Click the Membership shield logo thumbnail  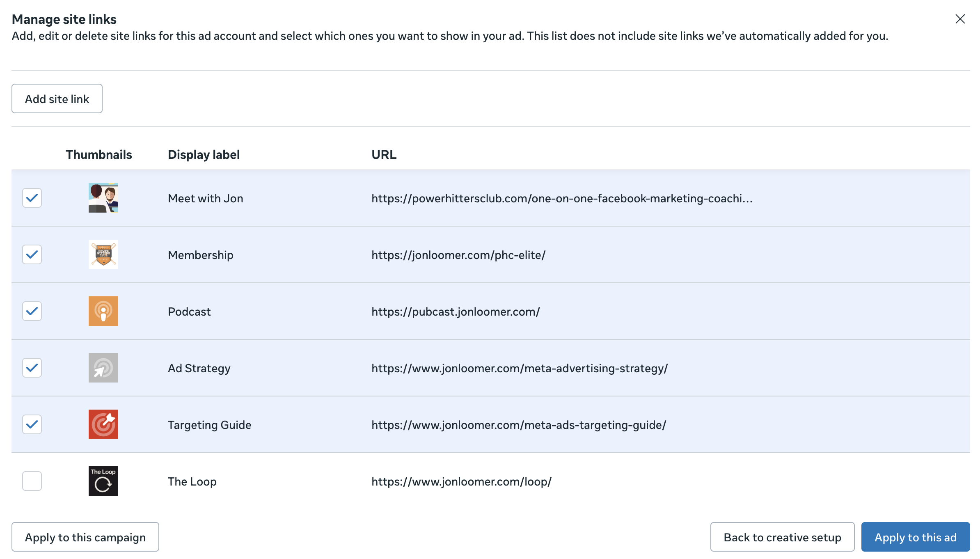(103, 254)
